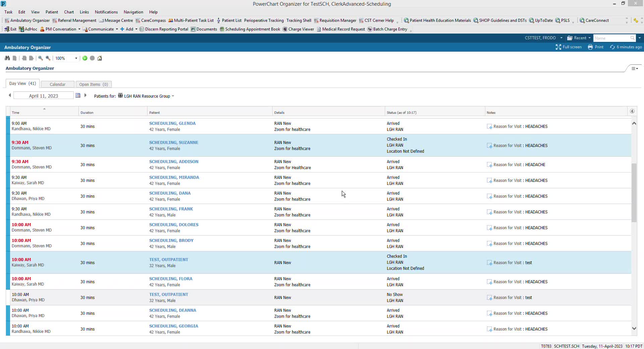The height and width of the screenshot is (349, 644).
Task: Expand the CSTTEST, FRODO patient dropdown
Action: (561, 38)
